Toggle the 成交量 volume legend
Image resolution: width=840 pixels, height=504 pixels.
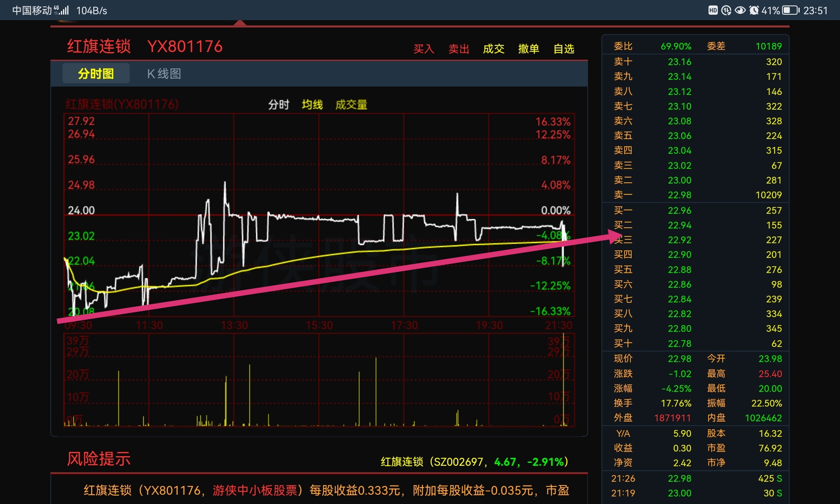(351, 105)
